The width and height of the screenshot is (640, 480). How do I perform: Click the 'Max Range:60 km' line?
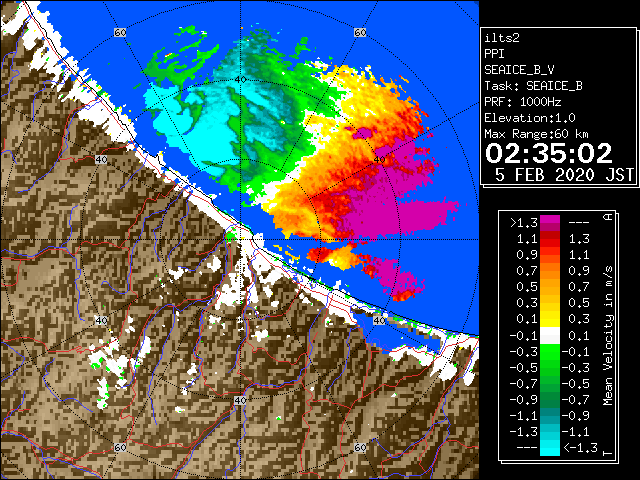click(x=536, y=134)
